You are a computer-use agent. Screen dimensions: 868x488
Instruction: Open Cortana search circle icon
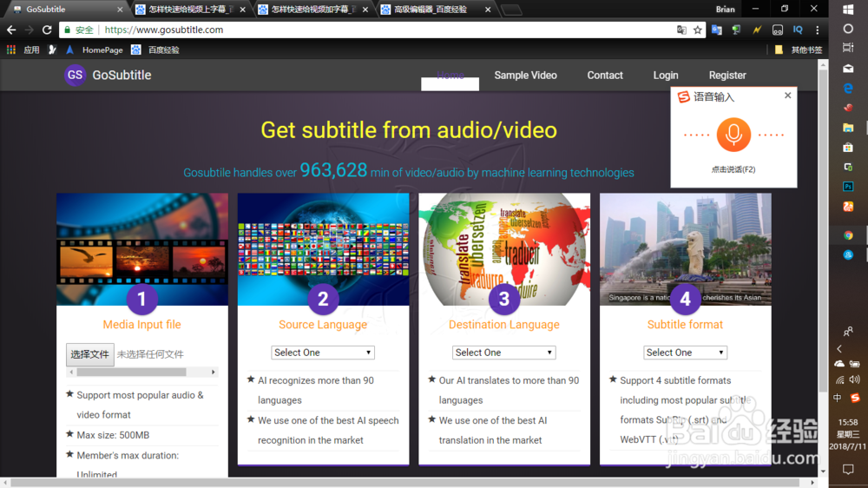[x=848, y=29]
